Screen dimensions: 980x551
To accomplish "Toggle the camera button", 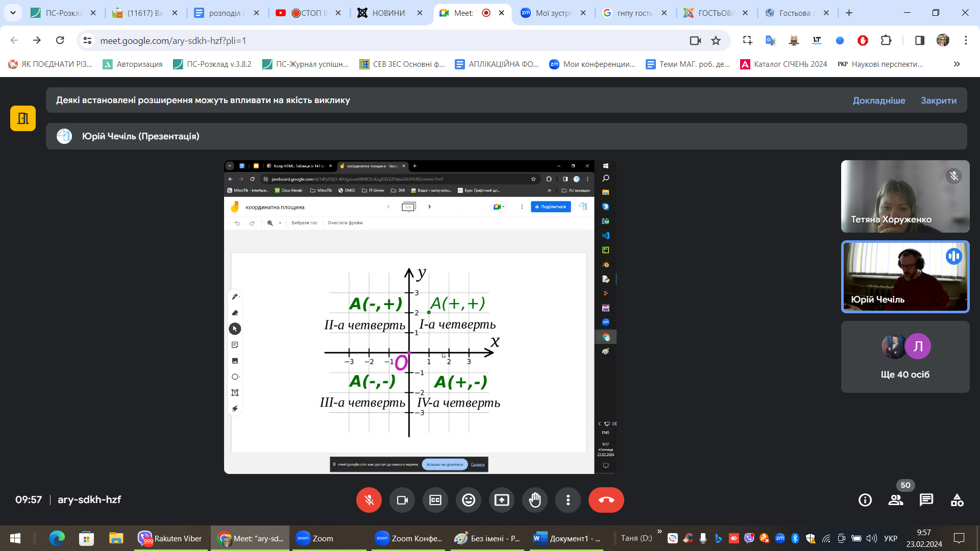I will click(402, 500).
